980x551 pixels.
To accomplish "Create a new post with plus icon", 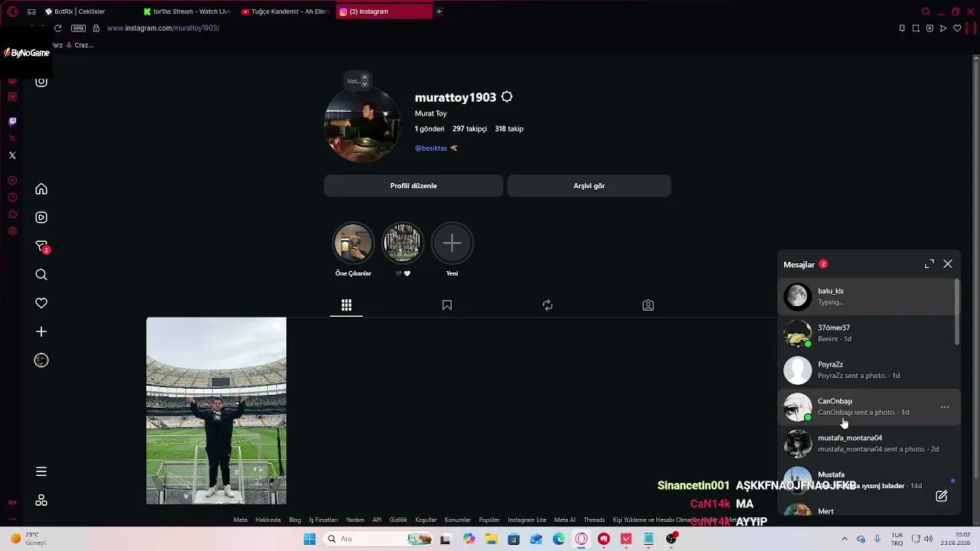I will pos(41,331).
